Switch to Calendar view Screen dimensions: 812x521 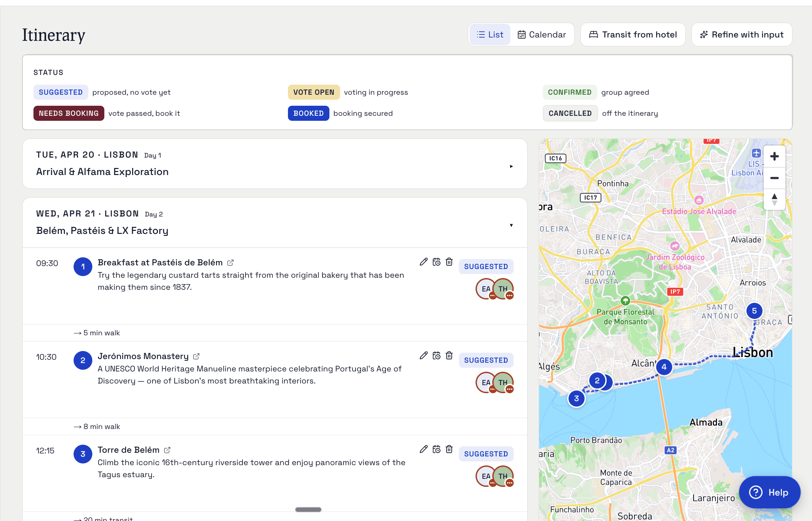(541, 34)
